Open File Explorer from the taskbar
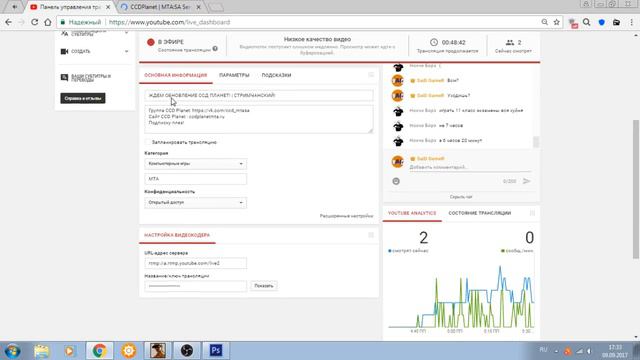 point(41,351)
